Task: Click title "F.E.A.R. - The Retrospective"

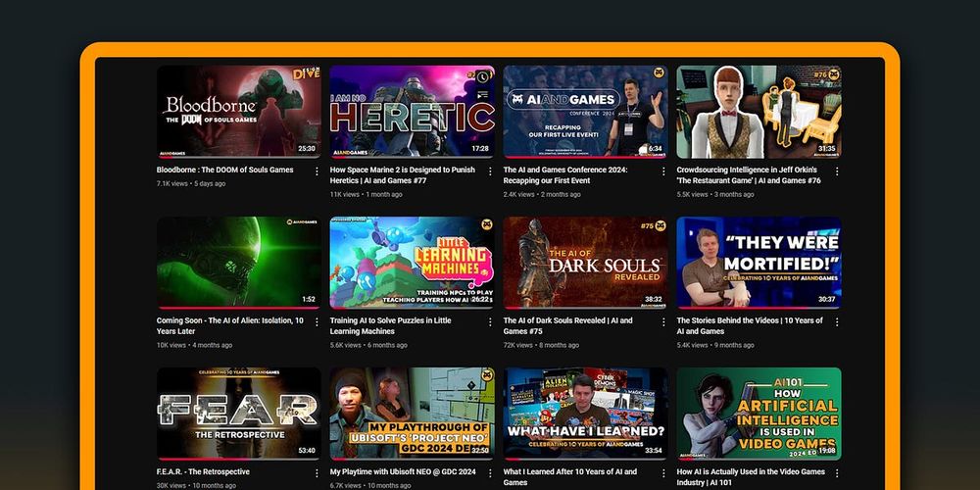Action: (203, 472)
